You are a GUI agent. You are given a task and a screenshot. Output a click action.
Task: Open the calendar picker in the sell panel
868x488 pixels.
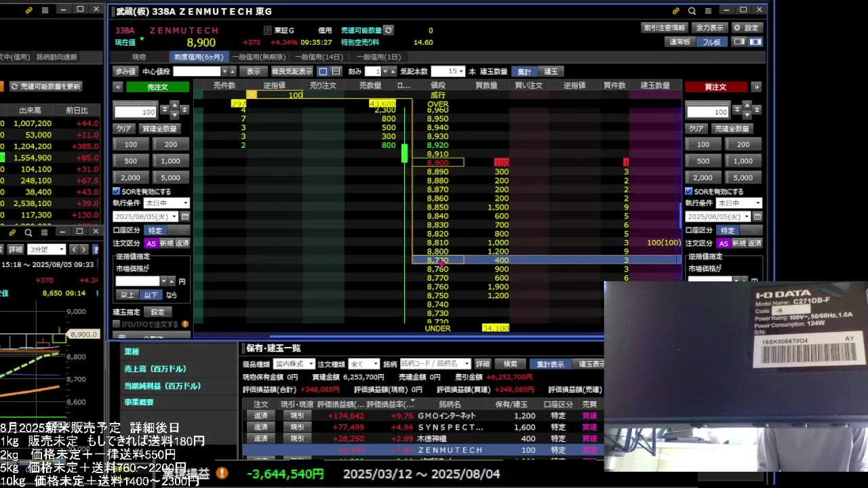[185, 217]
